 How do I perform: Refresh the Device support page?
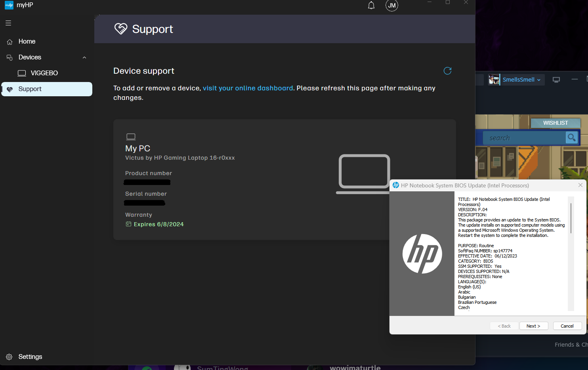pyautogui.click(x=448, y=71)
